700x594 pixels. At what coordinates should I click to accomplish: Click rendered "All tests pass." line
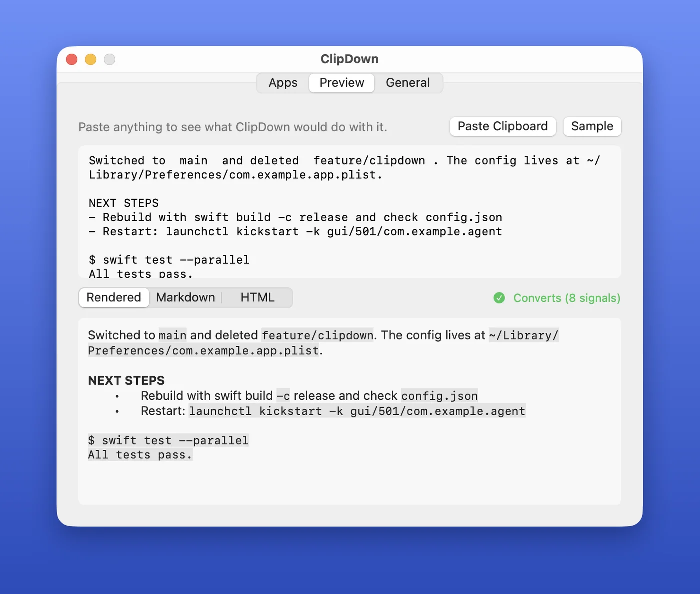point(140,455)
